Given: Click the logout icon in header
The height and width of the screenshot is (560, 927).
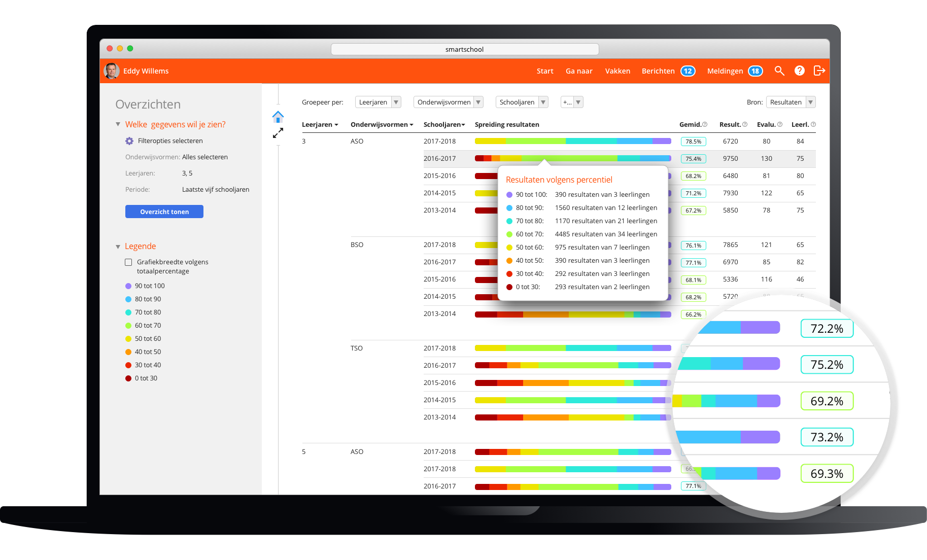Looking at the screenshot, I should (819, 71).
